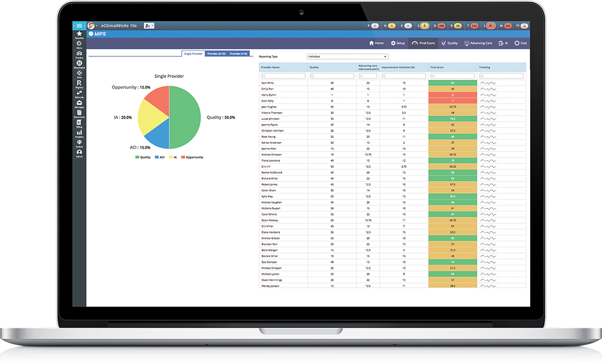Screen dimensions: 602x364
Task: Expand the hamburger menu at top left
Action: pos(79,25)
